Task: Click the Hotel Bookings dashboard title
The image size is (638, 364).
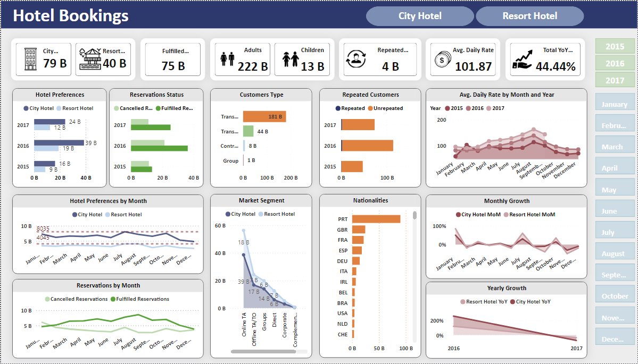Action: pyautogui.click(x=71, y=16)
